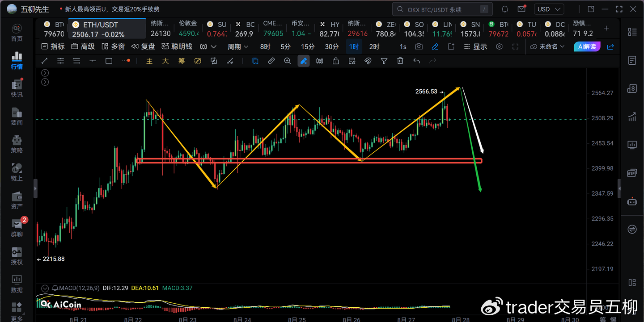The image size is (644, 322).
Task: Open 快讯 in the left sidebar
Action: tap(17, 88)
